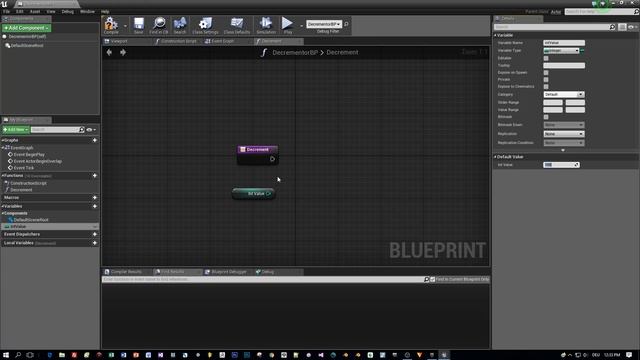
Task: Open the Debug Filter DecrementorBP dropdown
Action: (324, 24)
